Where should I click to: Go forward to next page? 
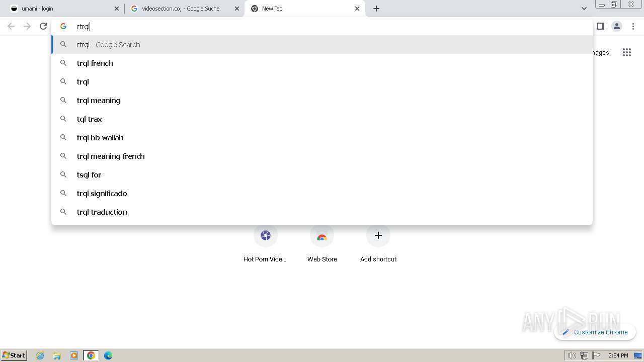click(x=27, y=26)
